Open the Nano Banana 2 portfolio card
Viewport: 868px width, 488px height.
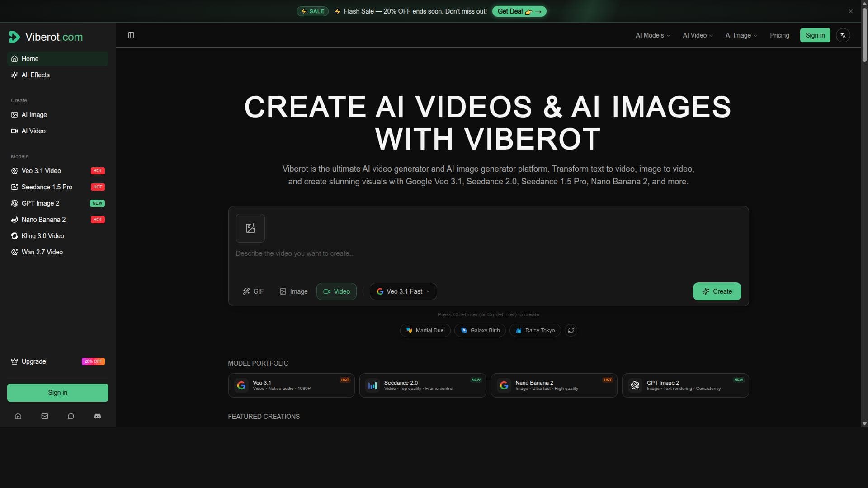(x=554, y=385)
